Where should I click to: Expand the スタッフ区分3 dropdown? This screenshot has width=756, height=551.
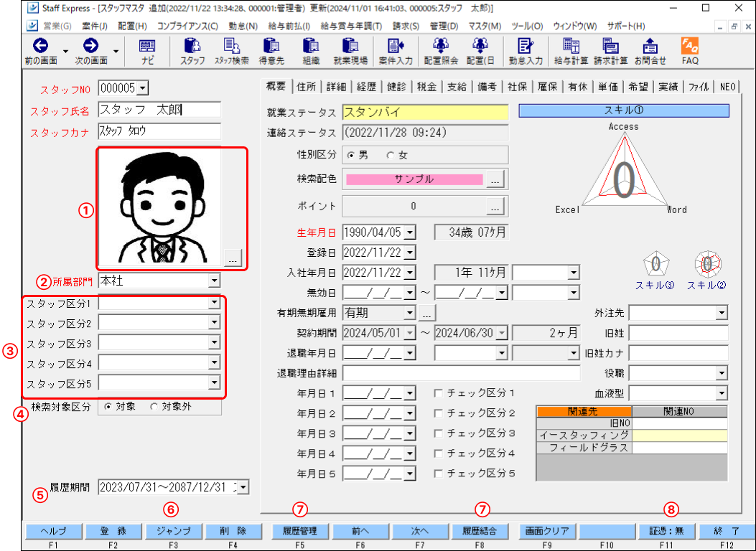pos(214,343)
